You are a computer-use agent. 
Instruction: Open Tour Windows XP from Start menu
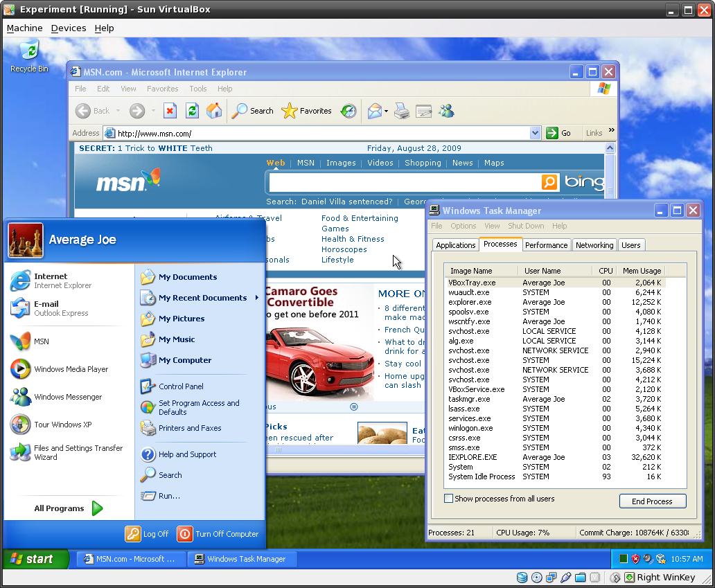point(51,425)
